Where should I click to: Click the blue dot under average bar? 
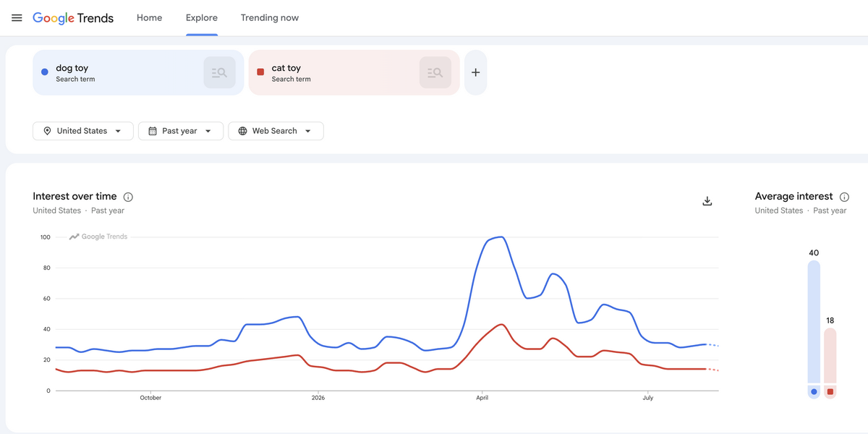pyautogui.click(x=814, y=392)
